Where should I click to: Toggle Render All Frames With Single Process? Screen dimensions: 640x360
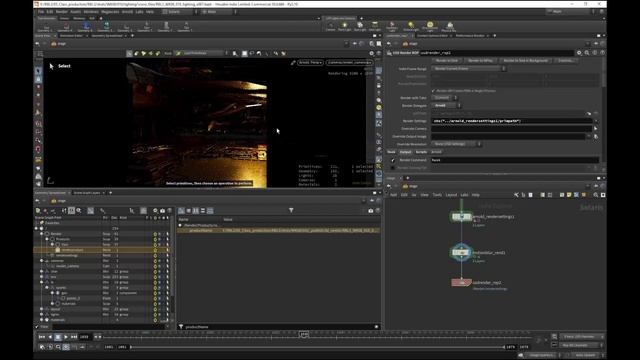click(433, 91)
